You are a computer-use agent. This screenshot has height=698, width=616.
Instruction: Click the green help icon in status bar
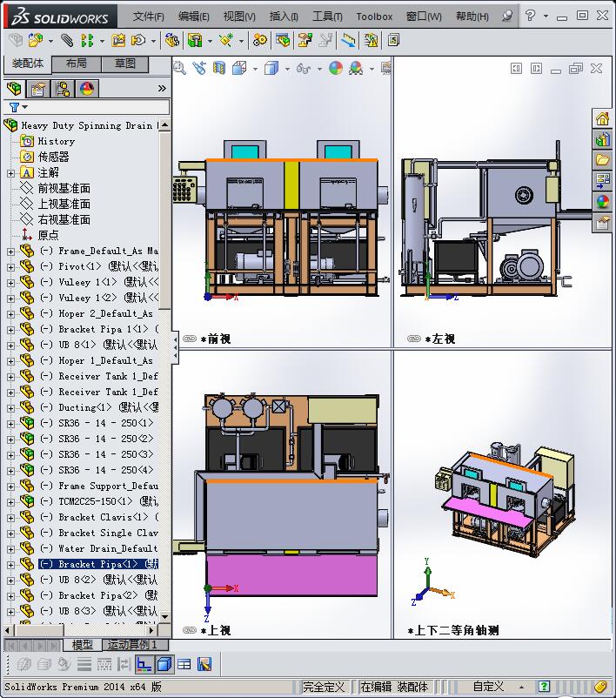(x=544, y=687)
